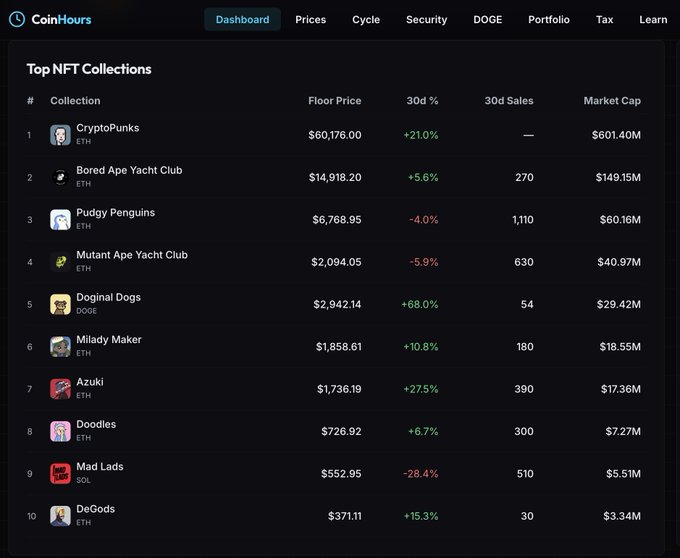The width and height of the screenshot is (680, 558).
Task: Click the CoinHours clock logo icon
Action: [17, 20]
